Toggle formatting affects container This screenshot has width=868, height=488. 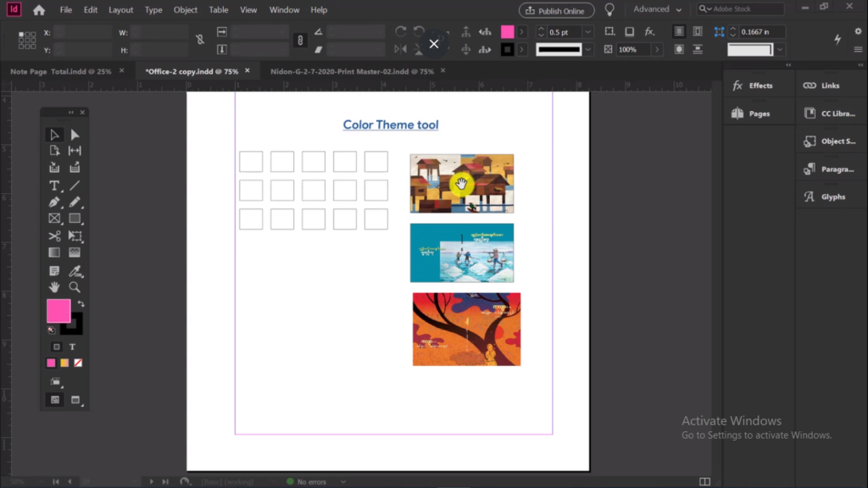(57, 347)
